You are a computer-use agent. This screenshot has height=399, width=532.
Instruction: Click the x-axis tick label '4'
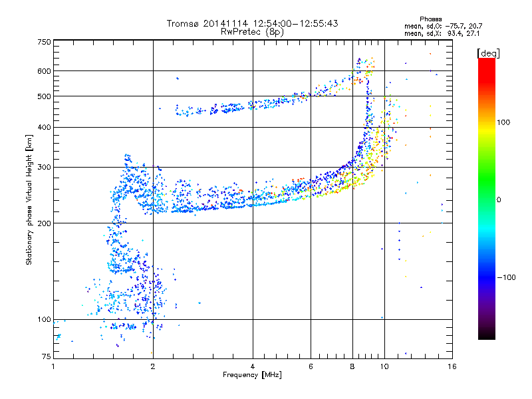pos(253,366)
